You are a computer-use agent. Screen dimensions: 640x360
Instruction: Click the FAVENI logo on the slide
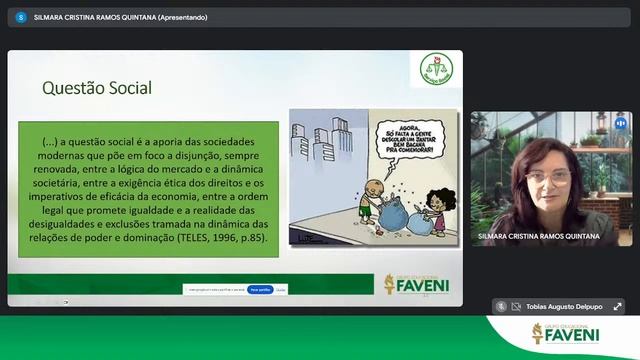coord(417,284)
